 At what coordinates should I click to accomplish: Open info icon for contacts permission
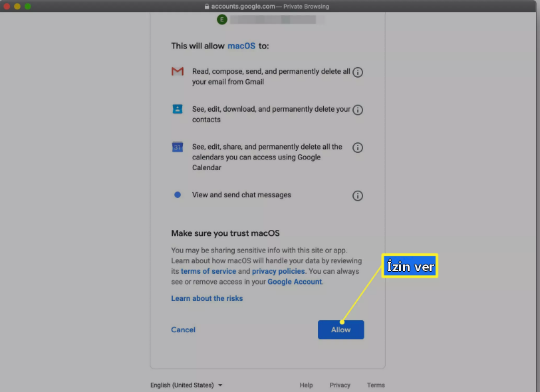358,110
